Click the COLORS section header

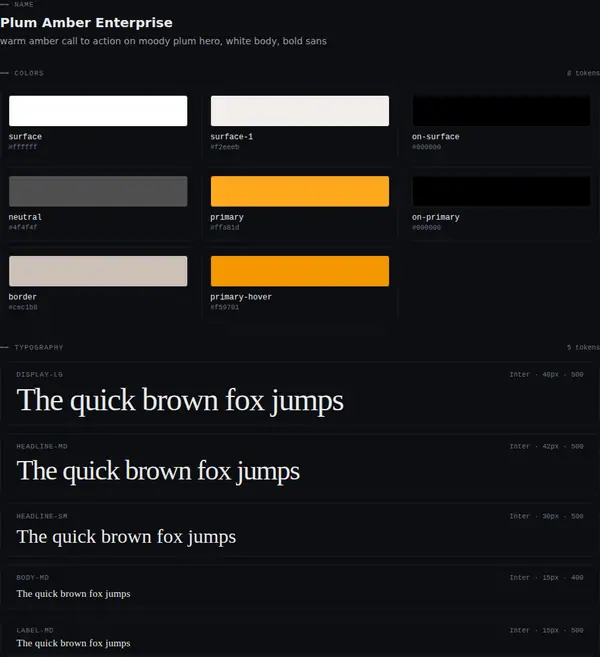point(29,73)
